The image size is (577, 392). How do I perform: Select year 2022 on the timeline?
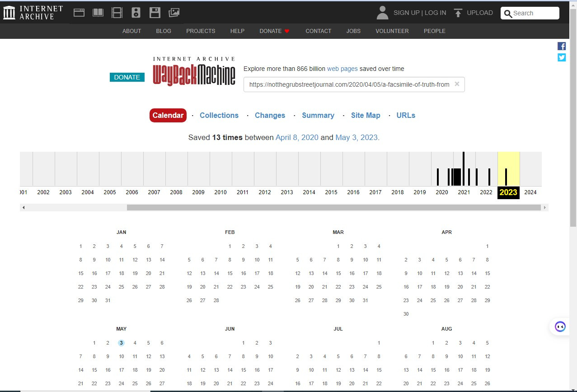point(486,192)
